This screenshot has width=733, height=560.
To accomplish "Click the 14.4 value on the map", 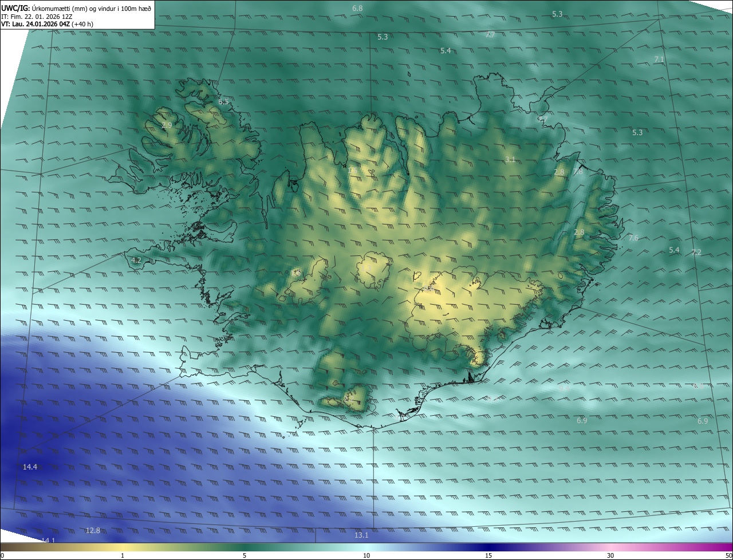I will (30, 467).
